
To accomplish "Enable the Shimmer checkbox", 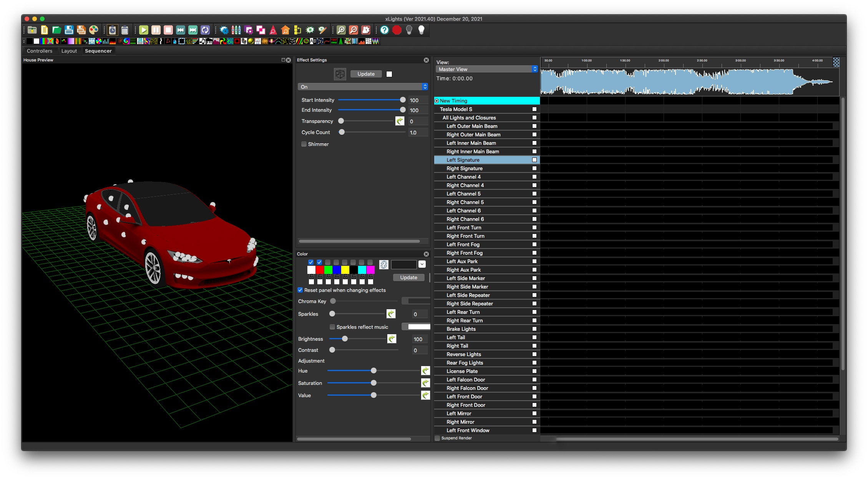I will tap(304, 144).
